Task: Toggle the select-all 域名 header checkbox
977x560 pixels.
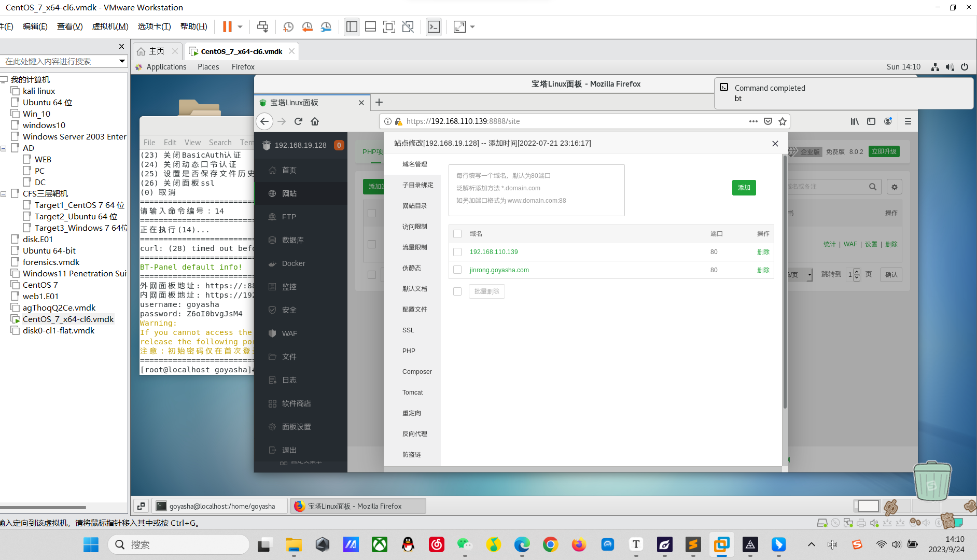Action: tap(457, 234)
